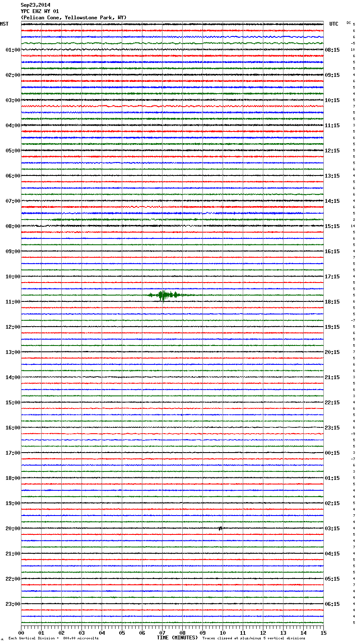
Task: Click the '09:15' UTC time label
Action: pos(332,75)
